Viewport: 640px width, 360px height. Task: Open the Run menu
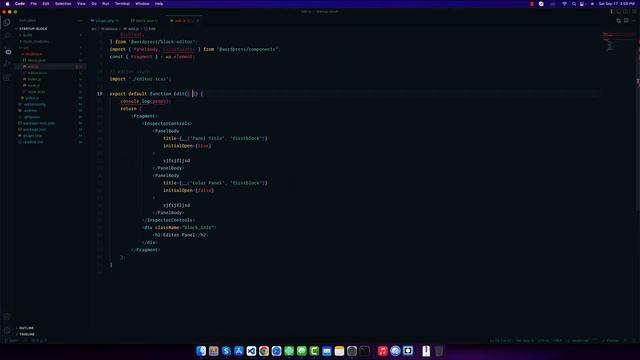tap(105, 4)
